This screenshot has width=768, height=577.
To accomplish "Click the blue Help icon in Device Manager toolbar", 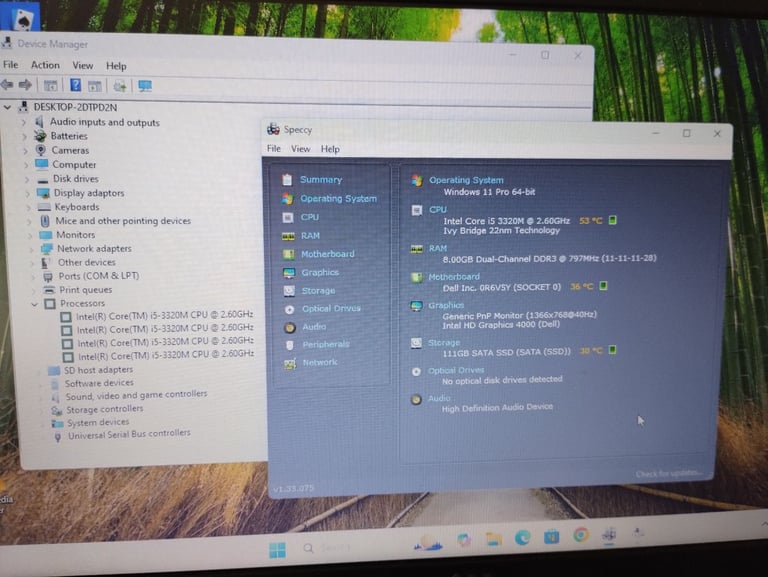I will point(75,85).
